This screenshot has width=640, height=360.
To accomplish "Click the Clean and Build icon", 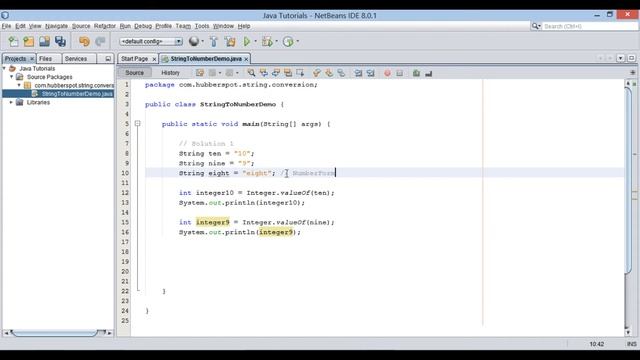I will coord(230,41).
